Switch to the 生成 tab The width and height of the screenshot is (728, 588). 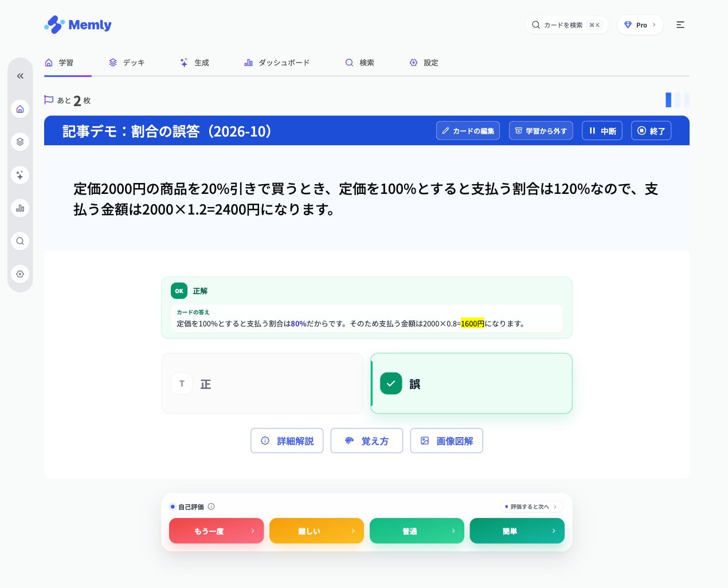pyautogui.click(x=194, y=63)
